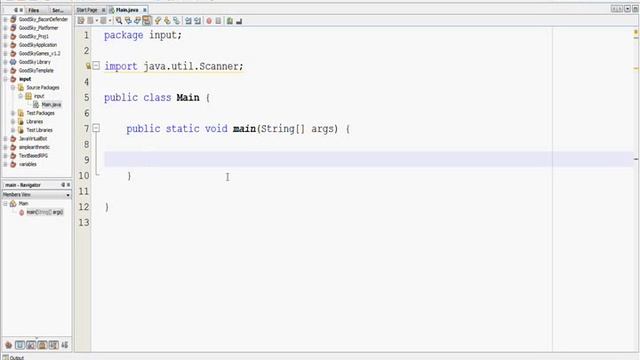
Task: Click the Comment toolbar icon
Action: click(230, 21)
